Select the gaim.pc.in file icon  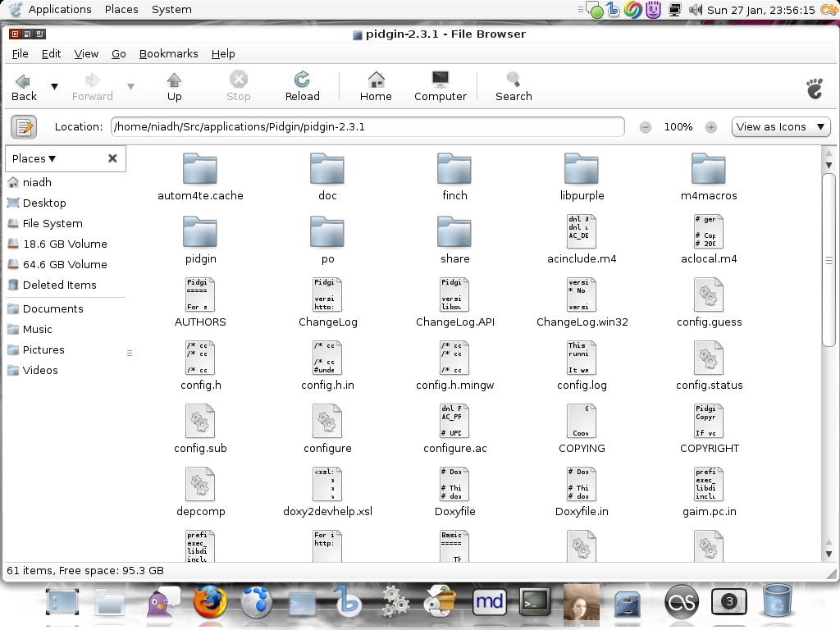point(708,484)
